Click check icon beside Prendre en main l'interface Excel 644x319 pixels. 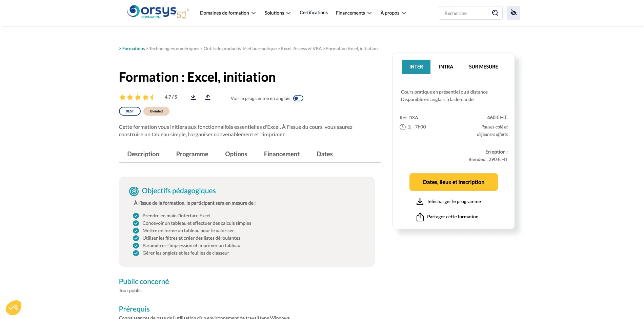[136, 216]
